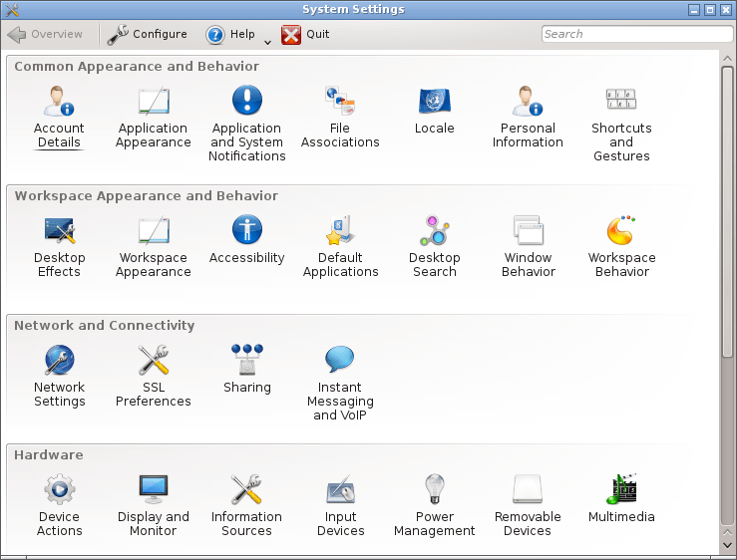
Task: Click the scrollbar down arrow
Action: point(727,545)
